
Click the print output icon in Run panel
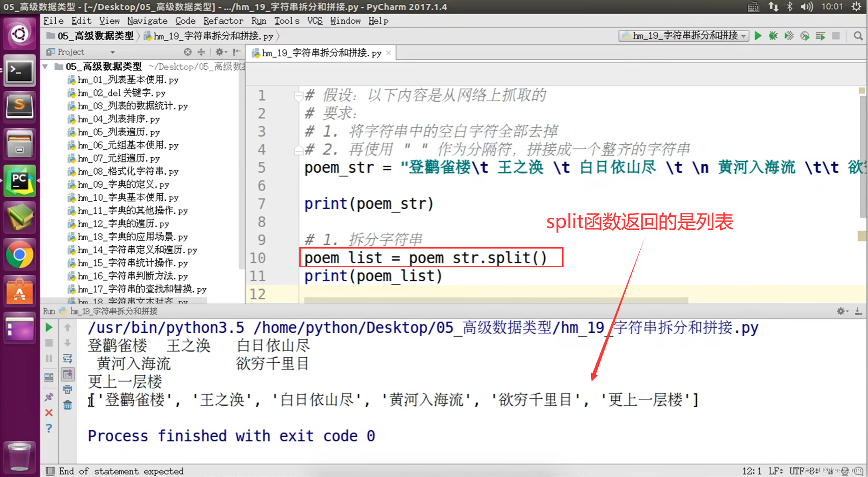[x=67, y=389]
